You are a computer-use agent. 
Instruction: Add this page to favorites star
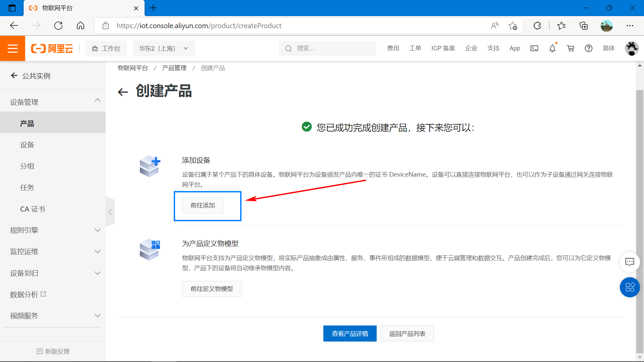coord(513,26)
